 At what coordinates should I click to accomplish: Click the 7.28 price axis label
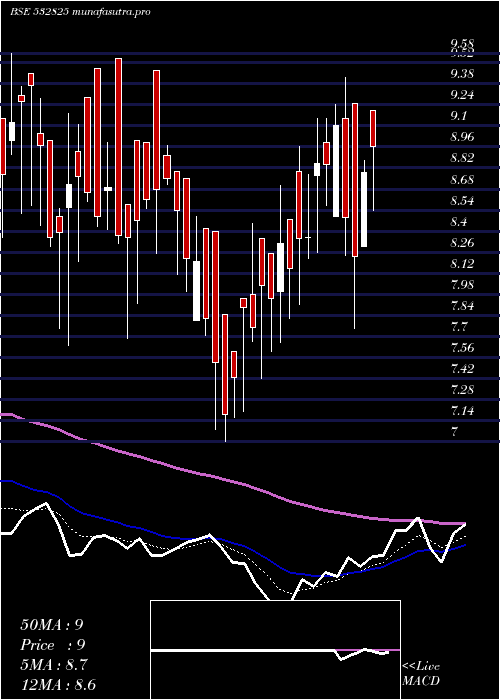pyautogui.click(x=463, y=390)
